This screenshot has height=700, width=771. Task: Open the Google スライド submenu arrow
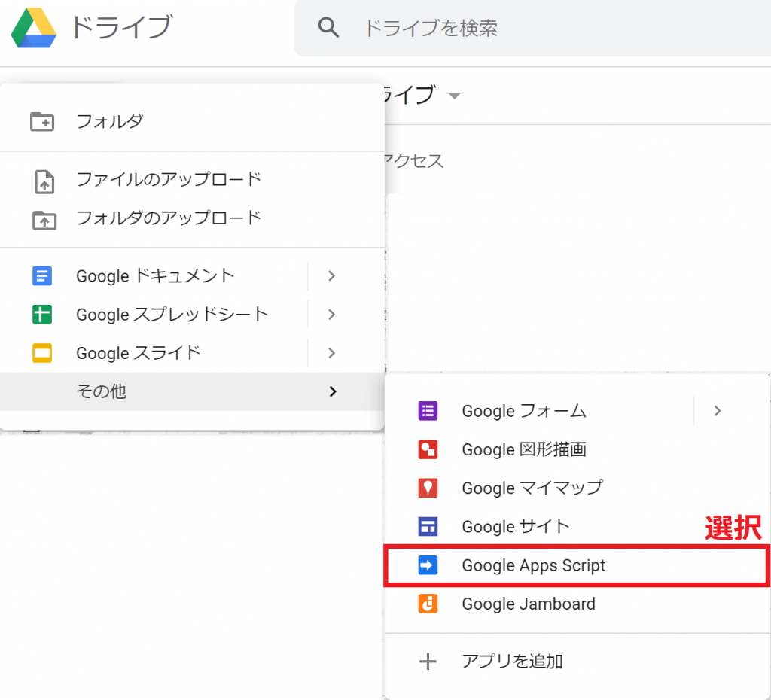coord(331,352)
